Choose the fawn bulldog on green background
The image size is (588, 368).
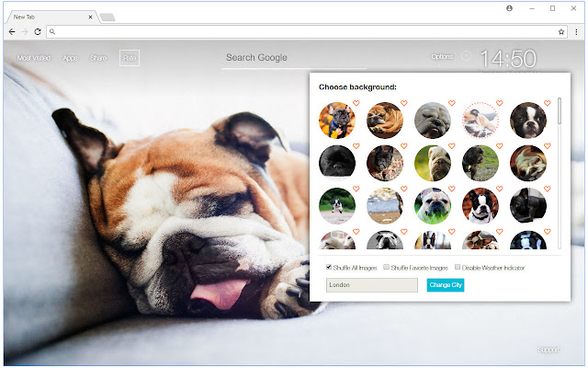[433, 164]
